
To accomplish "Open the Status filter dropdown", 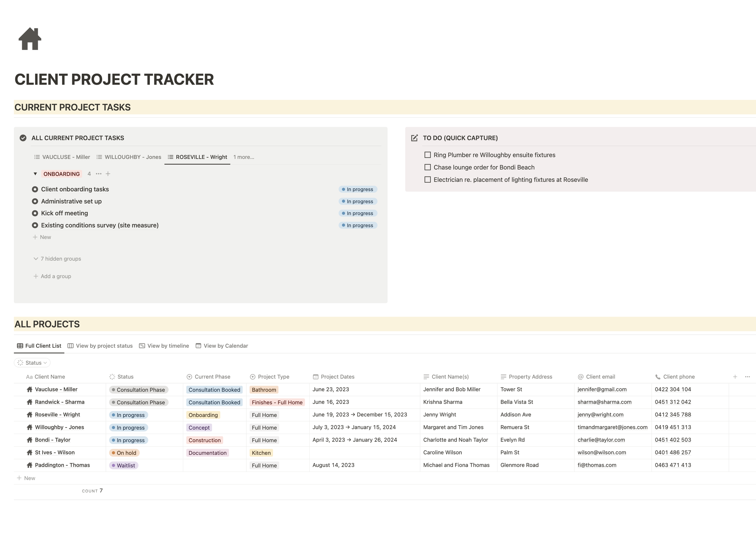I will [32, 363].
